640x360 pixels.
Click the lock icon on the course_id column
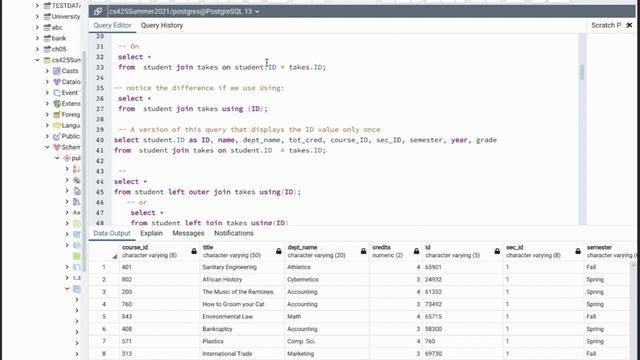coord(194,251)
